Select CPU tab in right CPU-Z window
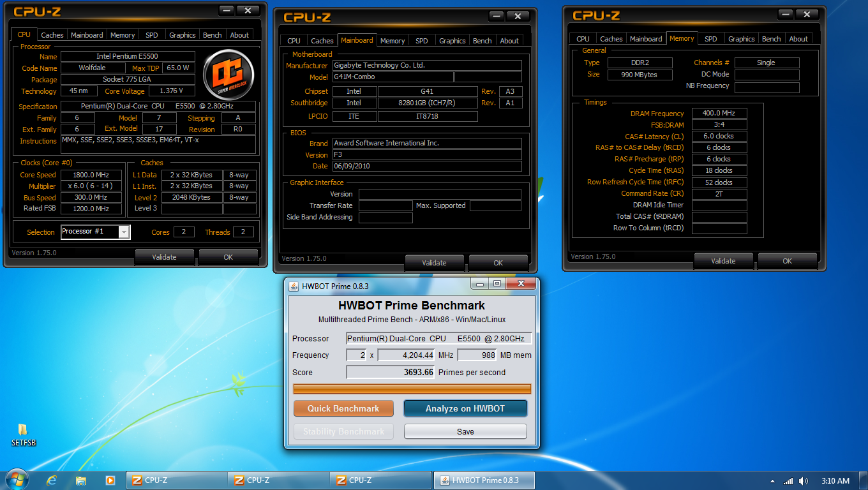Image resolution: width=868 pixels, height=490 pixels. tap(583, 39)
